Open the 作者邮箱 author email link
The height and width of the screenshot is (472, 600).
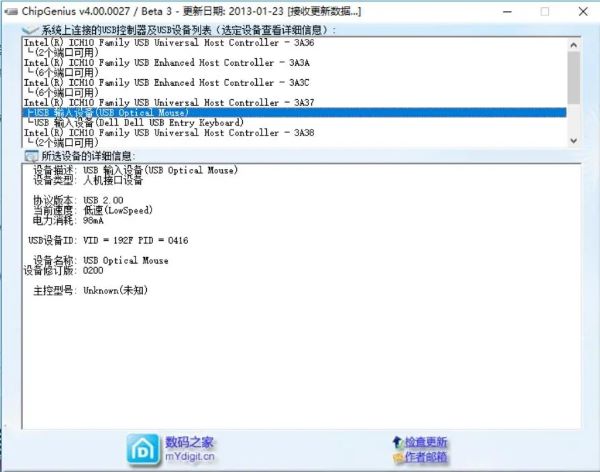point(426,457)
